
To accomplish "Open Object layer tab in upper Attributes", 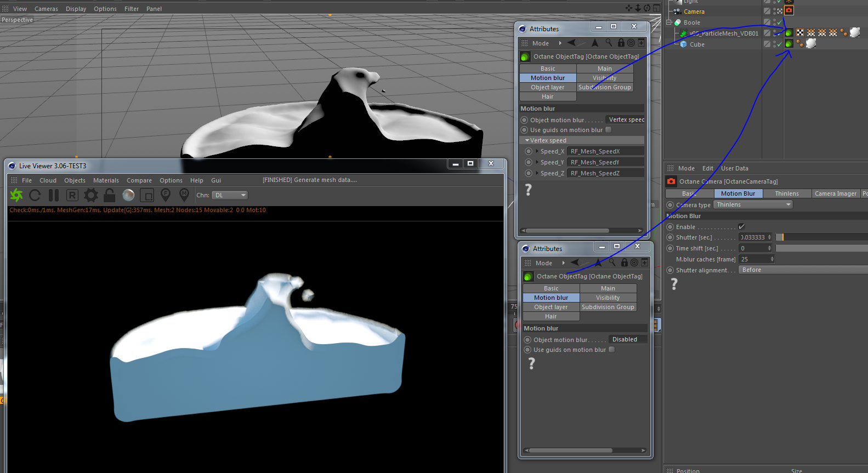I will coord(548,87).
